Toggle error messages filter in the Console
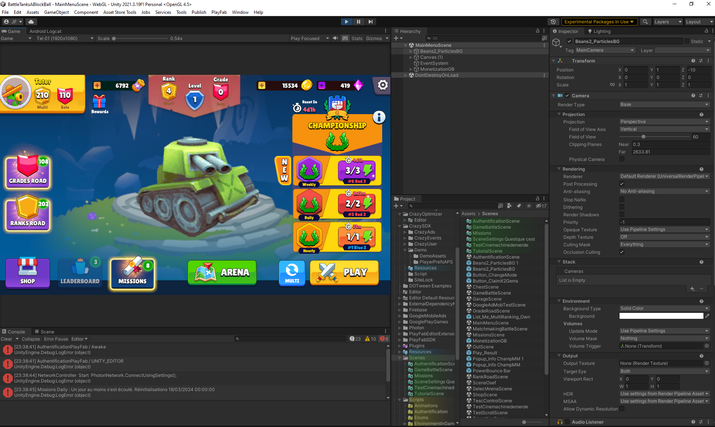The width and height of the screenshot is (715, 427). click(x=384, y=339)
